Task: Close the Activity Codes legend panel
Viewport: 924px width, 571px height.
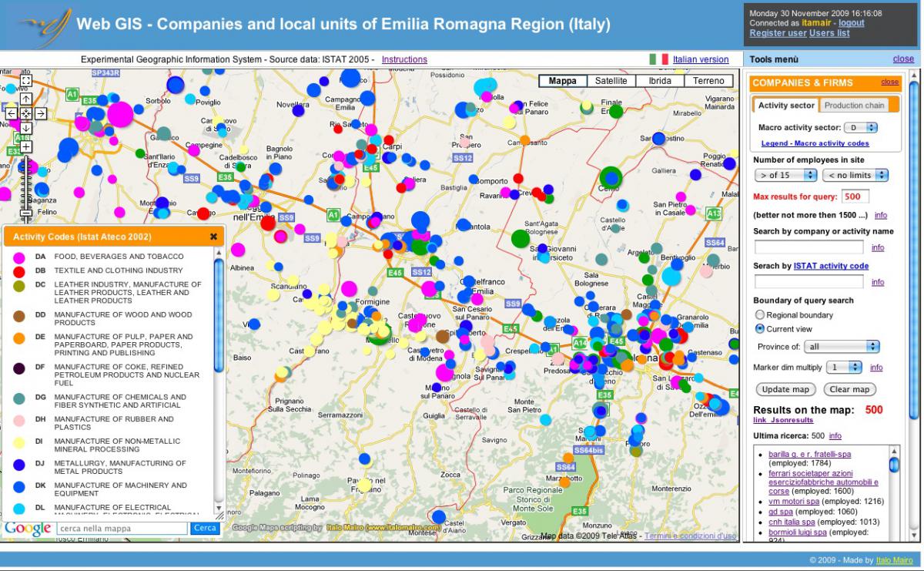Action: (213, 237)
